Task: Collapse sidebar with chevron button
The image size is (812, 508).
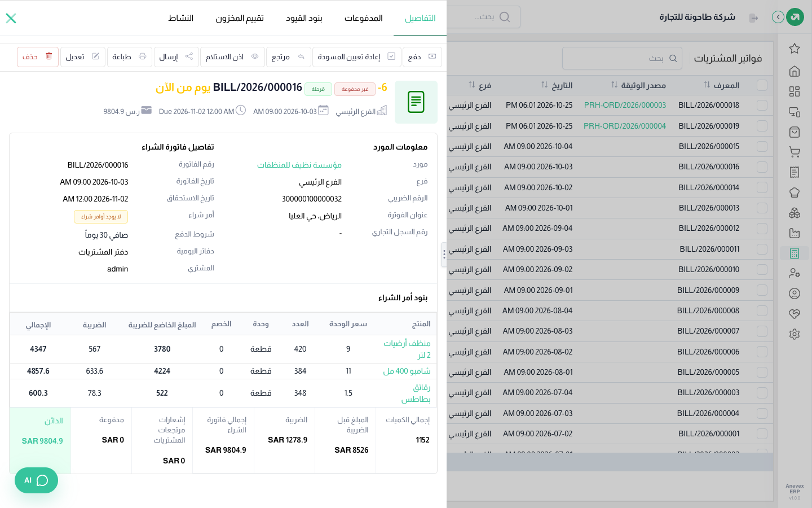Action: tap(778, 17)
